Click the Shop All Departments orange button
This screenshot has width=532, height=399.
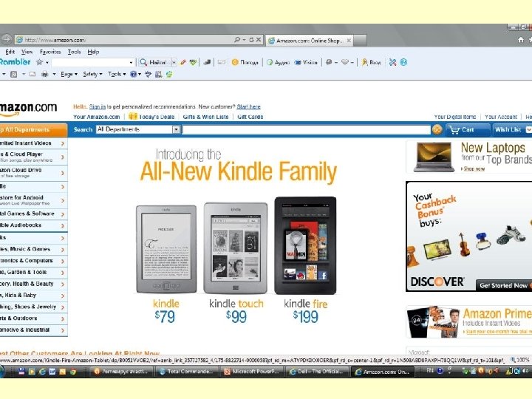(33, 130)
